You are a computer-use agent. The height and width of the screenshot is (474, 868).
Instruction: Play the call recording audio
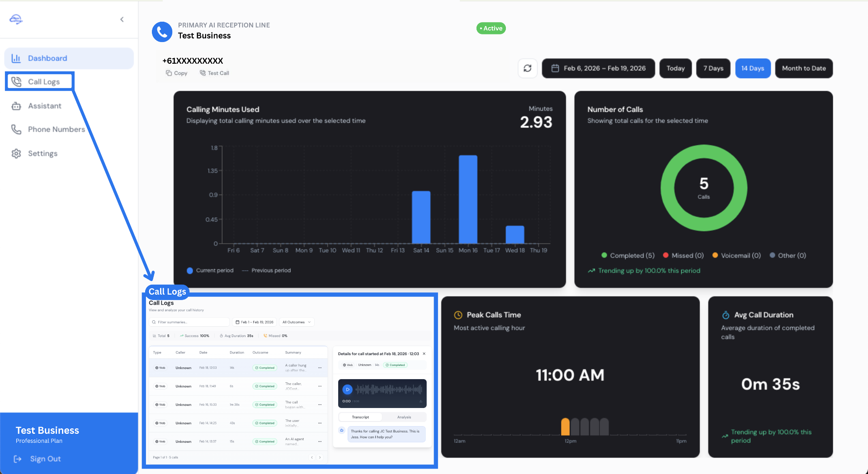[347, 389]
